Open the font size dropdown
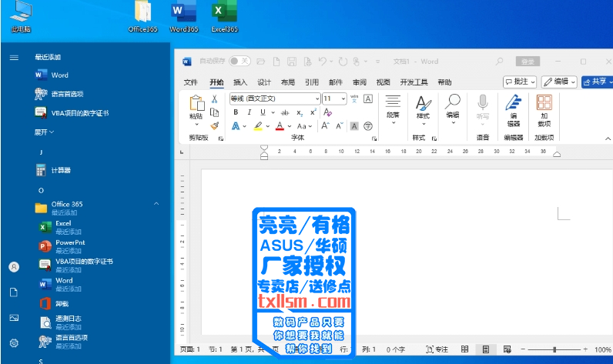 coord(343,99)
